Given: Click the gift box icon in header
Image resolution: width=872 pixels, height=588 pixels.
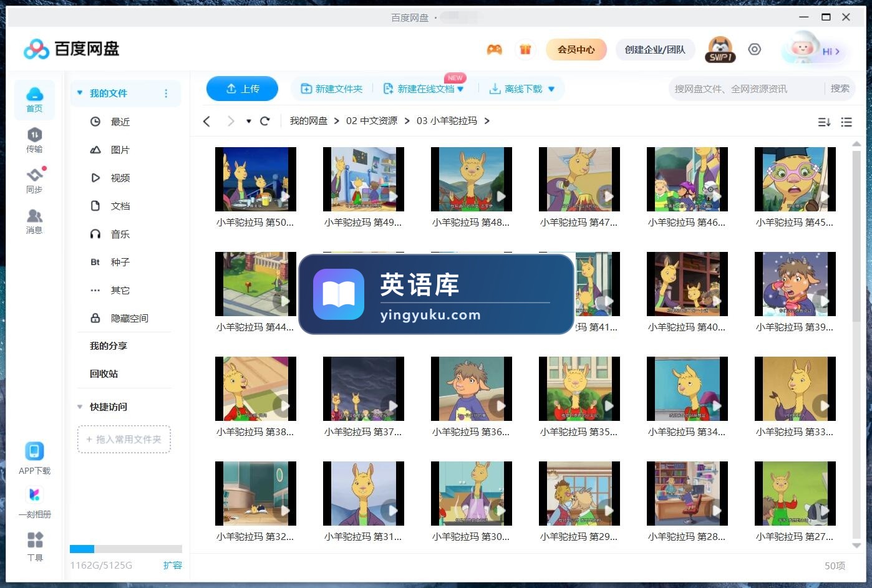Looking at the screenshot, I should pos(525,50).
